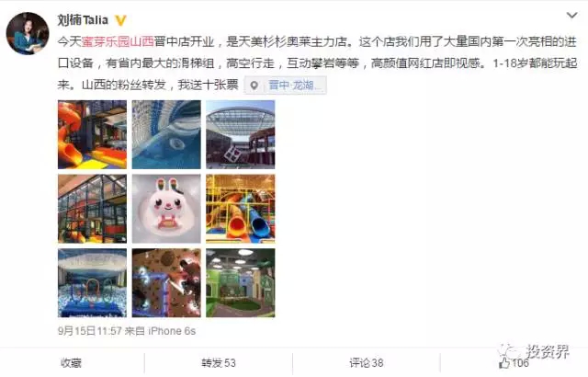Open the green indoor playground thumbnail
This screenshot has width=588, height=377.
pyautogui.click(x=241, y=283)
